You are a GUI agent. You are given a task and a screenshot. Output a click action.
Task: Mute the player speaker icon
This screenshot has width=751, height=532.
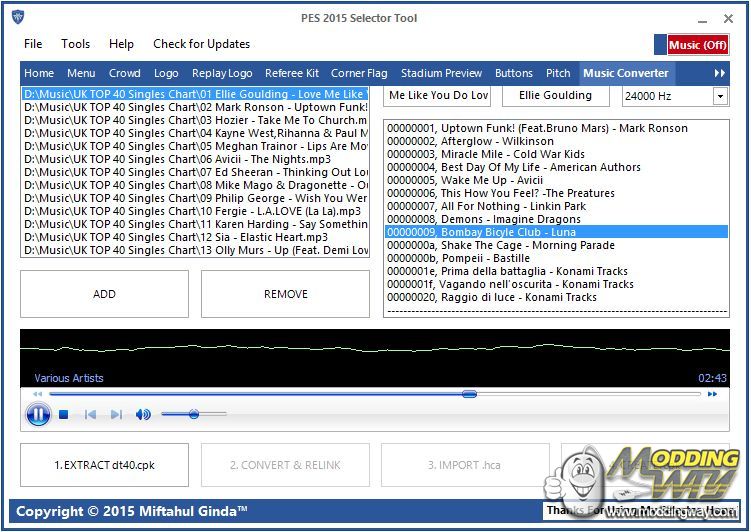(x=143, y=414)
